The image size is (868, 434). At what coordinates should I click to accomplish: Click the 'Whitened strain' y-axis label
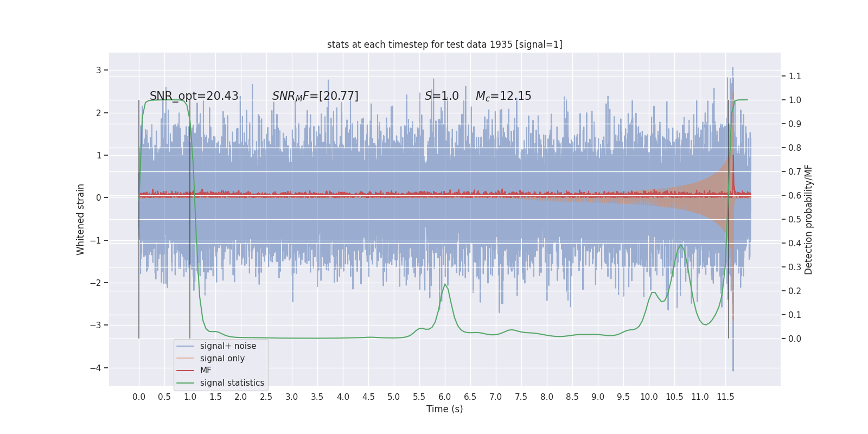pyautogui.click(x=81, y=219)
